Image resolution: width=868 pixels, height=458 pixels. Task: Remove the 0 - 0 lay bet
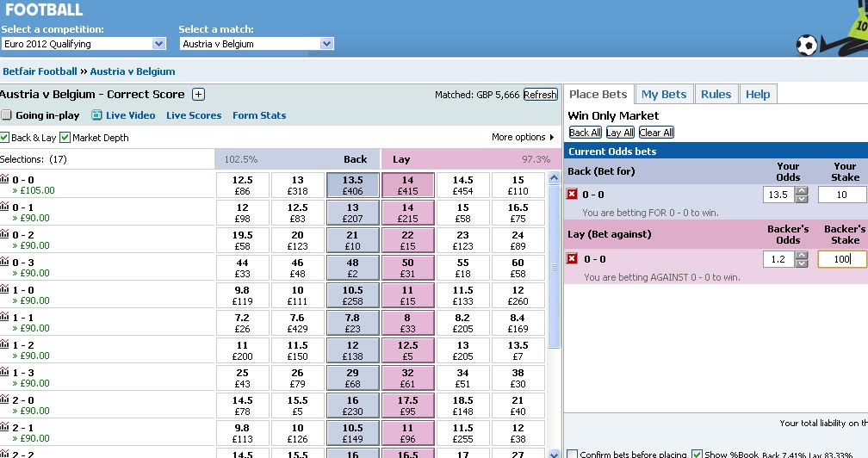(x=572, y=258)
